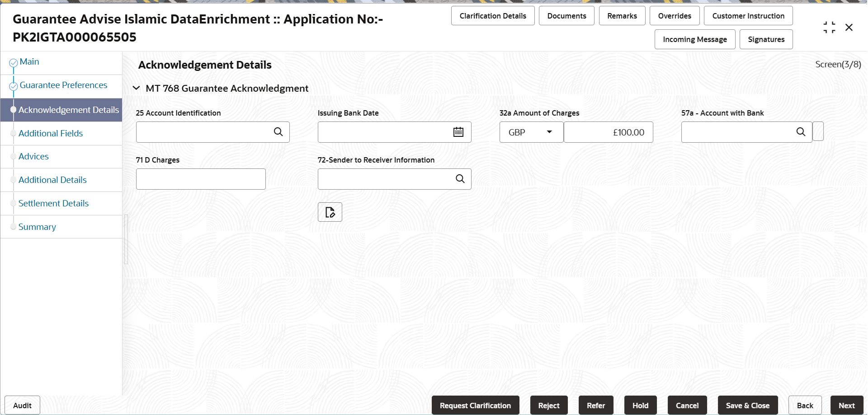Open the Issuing Bank Date calendar picker
The height and width of the screenshot is (415, 868).
[x=458, y=132]
